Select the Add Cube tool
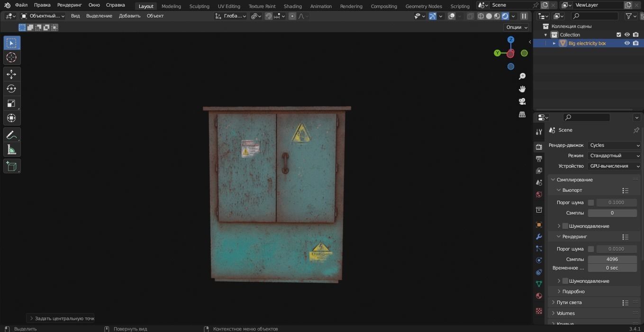The width and height of the screenshot is (644, 332). [x=12, y=166]
